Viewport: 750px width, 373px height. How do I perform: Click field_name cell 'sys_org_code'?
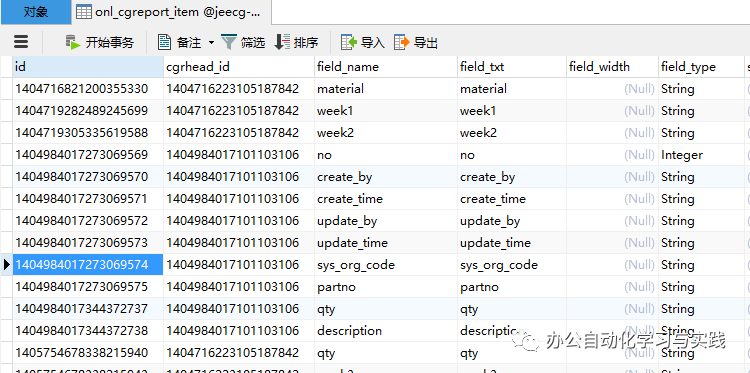point(386,265)
